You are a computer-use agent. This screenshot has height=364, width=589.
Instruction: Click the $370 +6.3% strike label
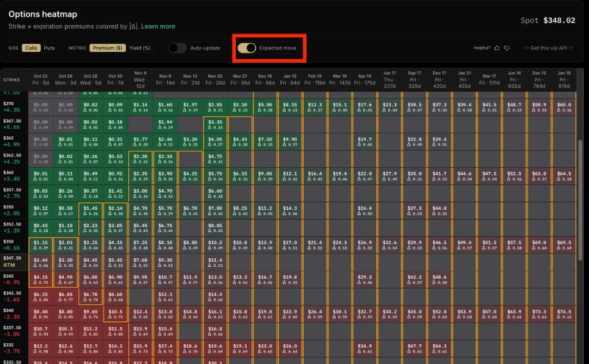tap(14, 107)
